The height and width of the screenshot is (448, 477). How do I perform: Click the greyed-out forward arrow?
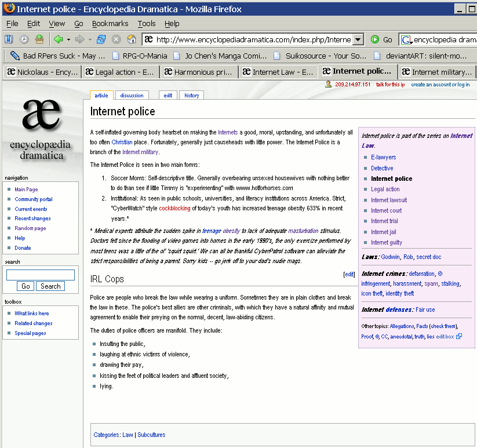80,39
